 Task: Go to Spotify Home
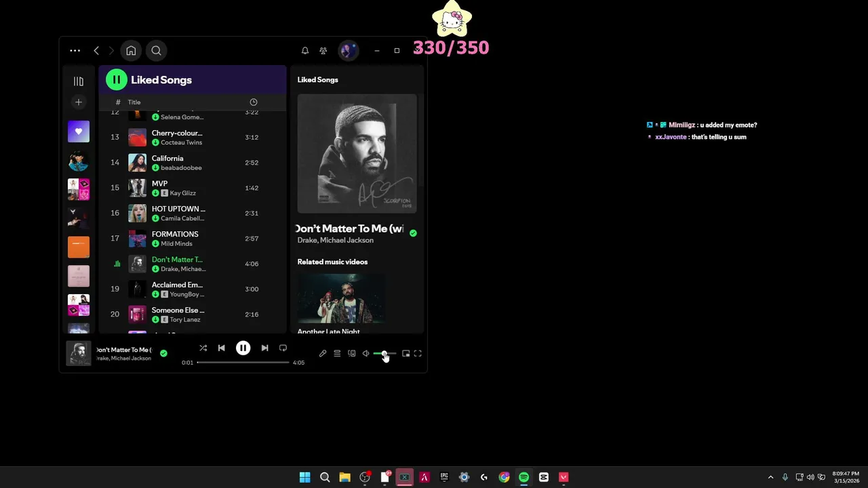pos(131,51)
